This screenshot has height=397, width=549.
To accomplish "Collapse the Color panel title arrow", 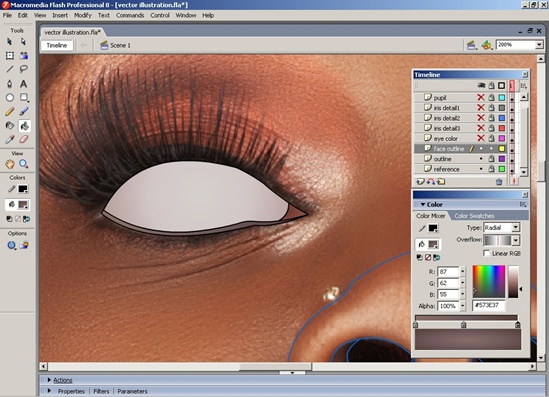I will 423,204.
